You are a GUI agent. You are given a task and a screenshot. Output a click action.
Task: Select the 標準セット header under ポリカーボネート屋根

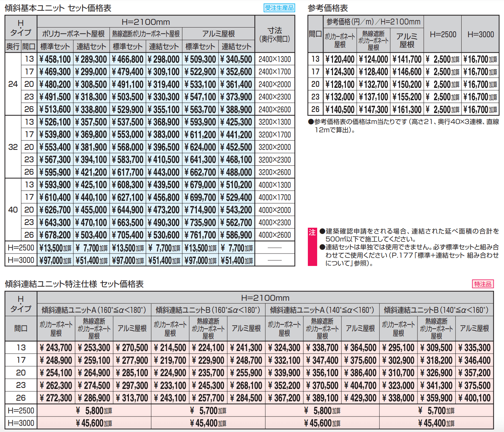click(x=55, y=46)
